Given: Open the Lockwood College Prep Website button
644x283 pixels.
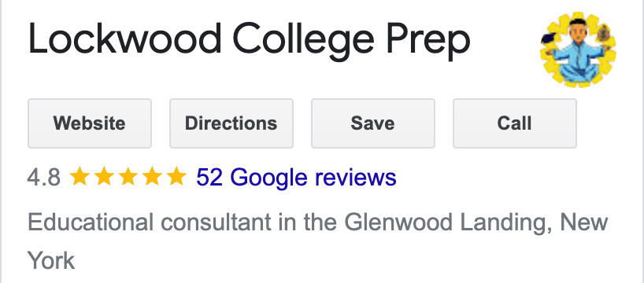Looking at the screenshot, I should coord(90,123).
